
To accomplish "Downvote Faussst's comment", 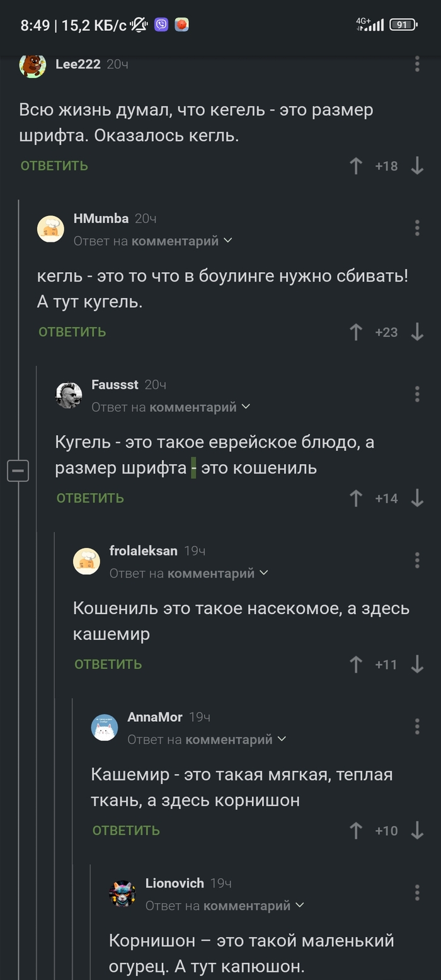I will [x=417, y=499].
